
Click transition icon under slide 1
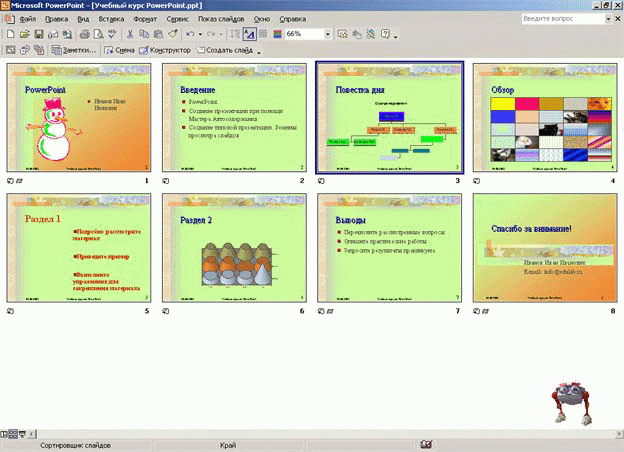click(10, 181)
